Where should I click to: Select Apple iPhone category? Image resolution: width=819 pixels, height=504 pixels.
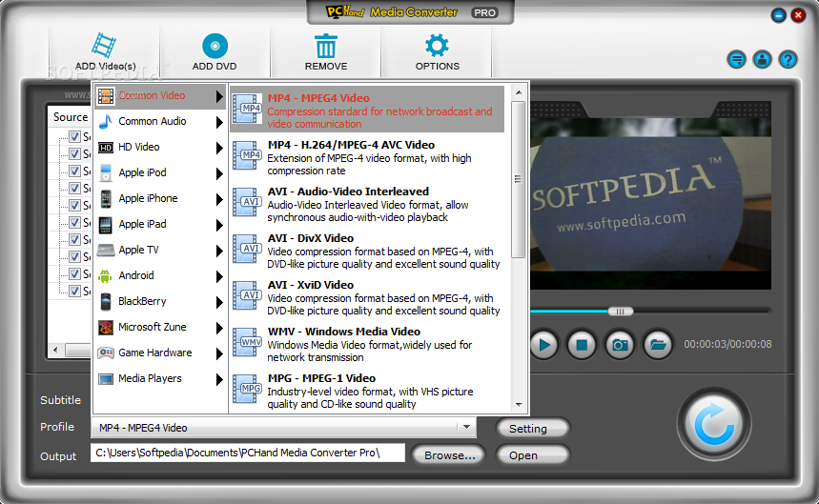[160, 199]
